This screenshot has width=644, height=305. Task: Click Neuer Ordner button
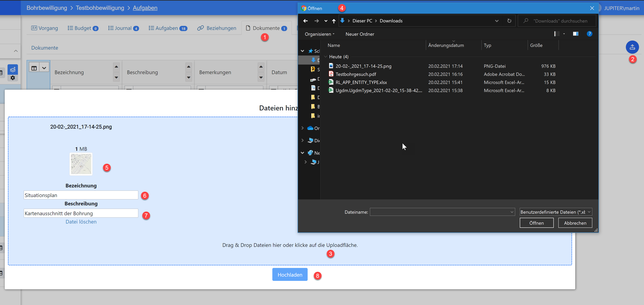click(360, 34)
